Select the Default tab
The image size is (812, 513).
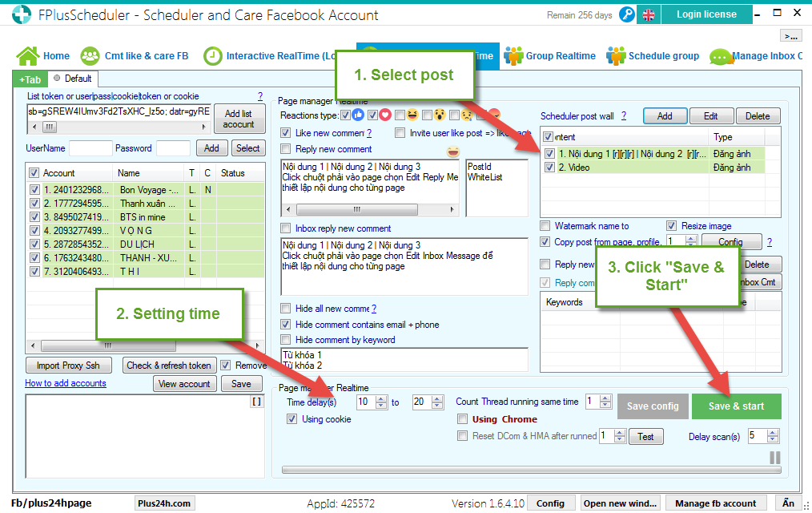[73, 79]
